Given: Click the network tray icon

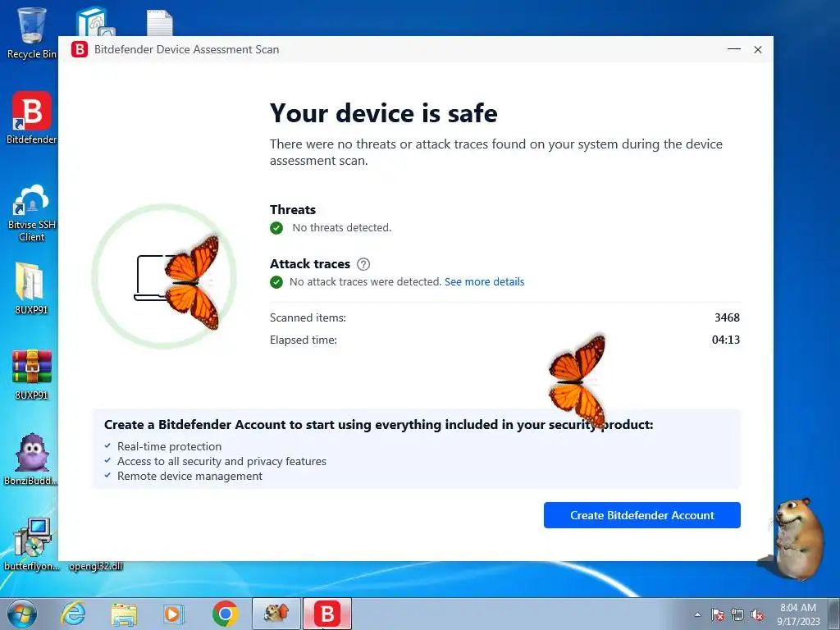Looking at the screenshot, I should pos(737,614).
